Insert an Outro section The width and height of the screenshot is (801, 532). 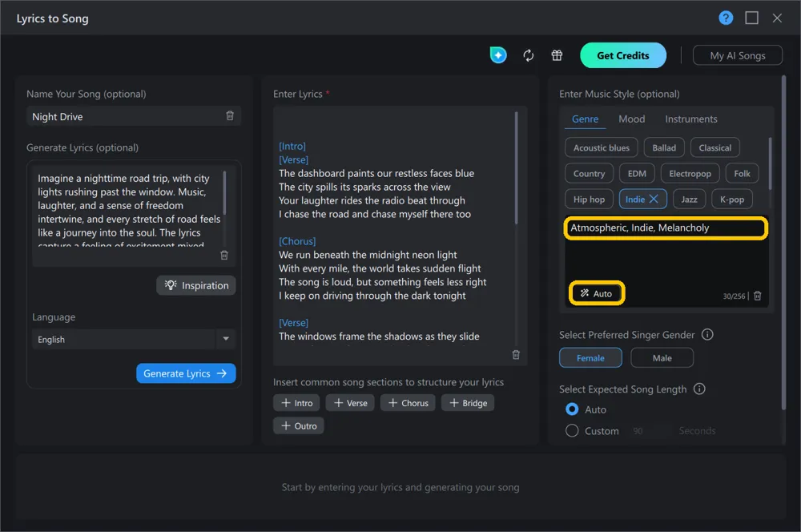[298, 425]
